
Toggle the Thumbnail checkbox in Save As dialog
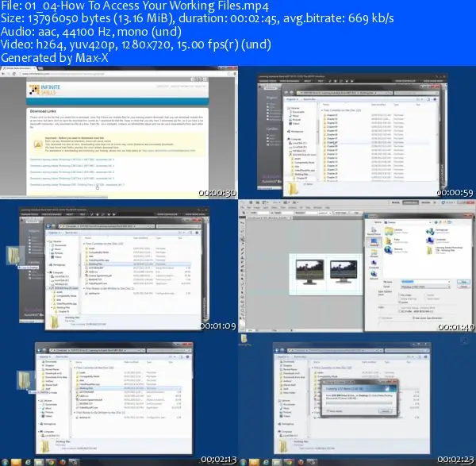381,318
